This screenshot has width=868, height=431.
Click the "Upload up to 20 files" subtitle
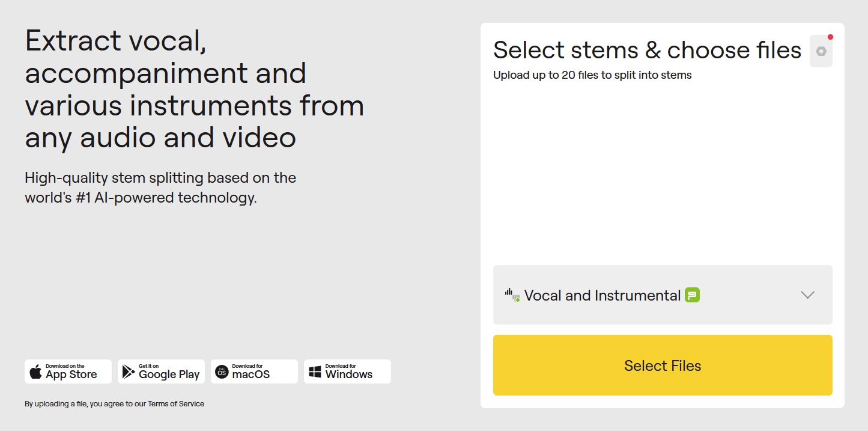click(x=592, y=75)
